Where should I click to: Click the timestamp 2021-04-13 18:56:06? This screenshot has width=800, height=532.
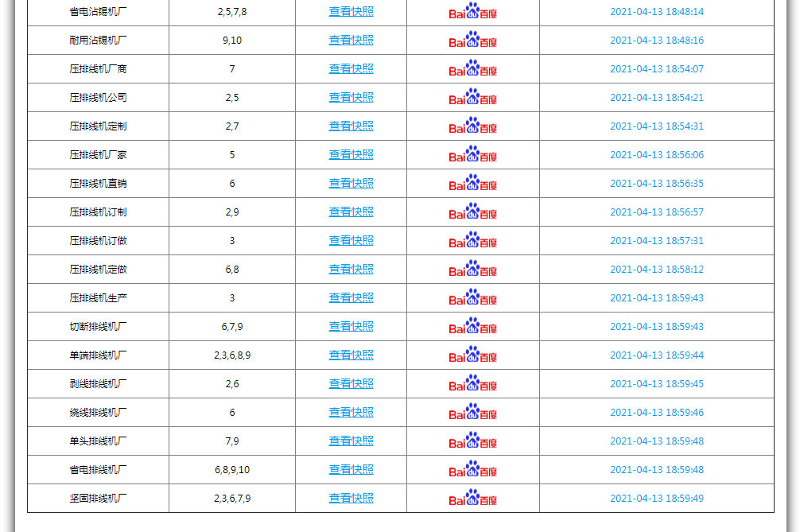pyautogui.click(x=657, y=154)
